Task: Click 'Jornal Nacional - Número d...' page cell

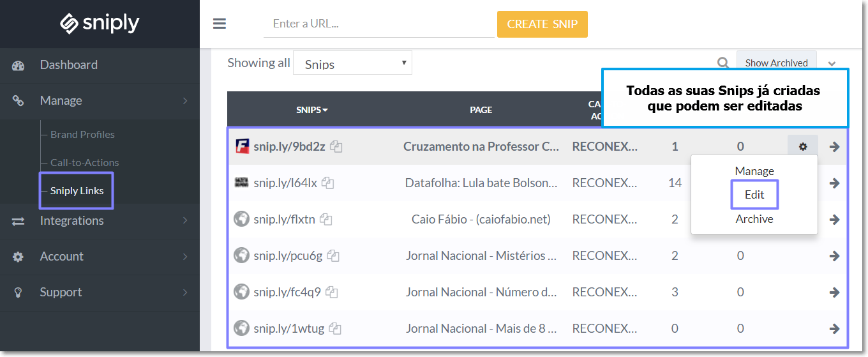Action: pyautogui.click(x=481, y=292)
